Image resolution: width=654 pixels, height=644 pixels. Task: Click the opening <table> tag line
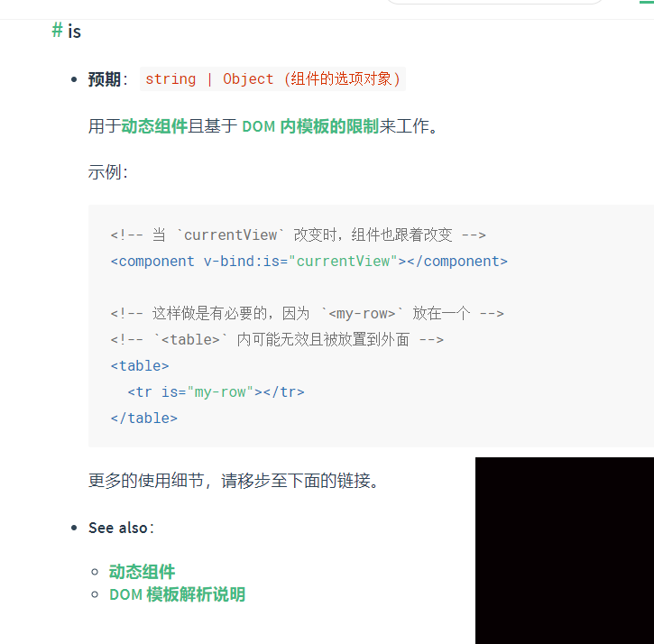(x=140, y=366)
